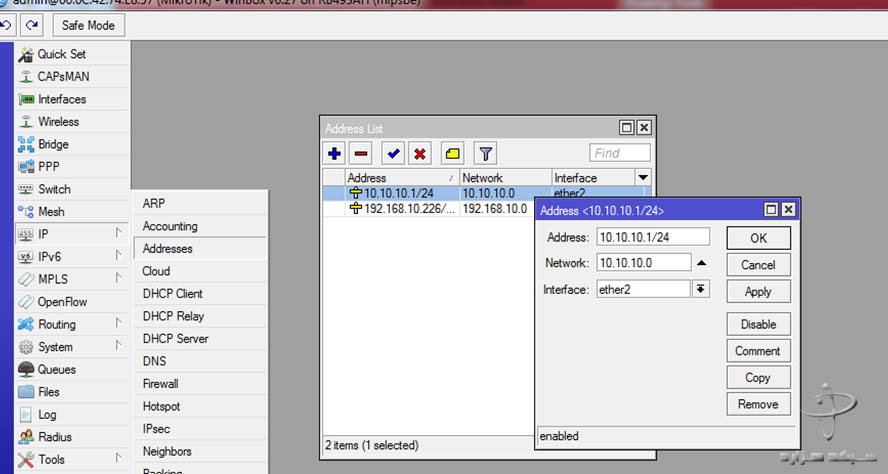Expand IP submenu arrow
The width and height of the screenshot is (888, 474).
coord(118,233)
